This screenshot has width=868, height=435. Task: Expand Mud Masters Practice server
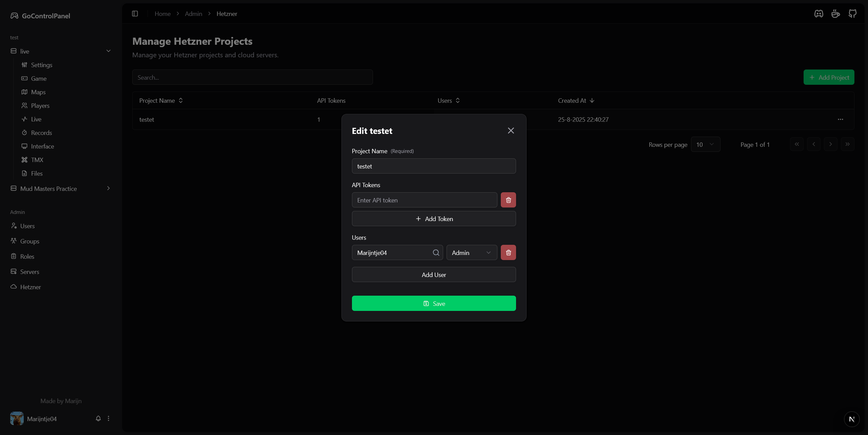[x=108, y=189]
